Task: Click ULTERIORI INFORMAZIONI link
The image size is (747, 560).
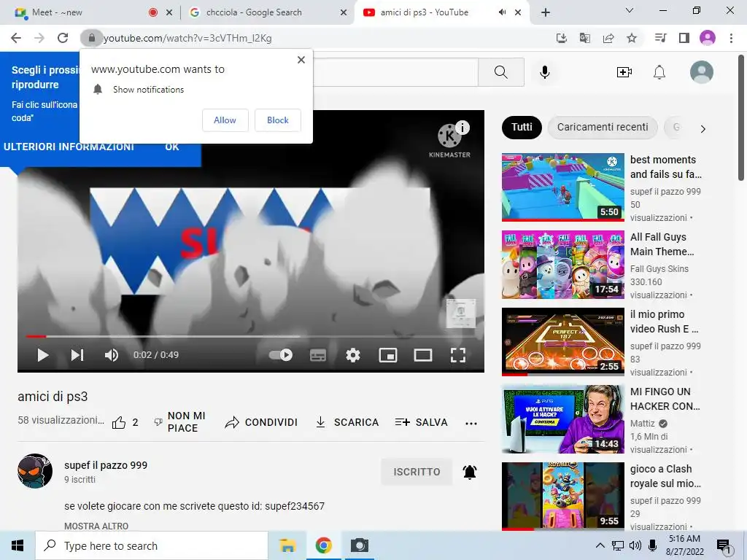Action: (69, 147)
